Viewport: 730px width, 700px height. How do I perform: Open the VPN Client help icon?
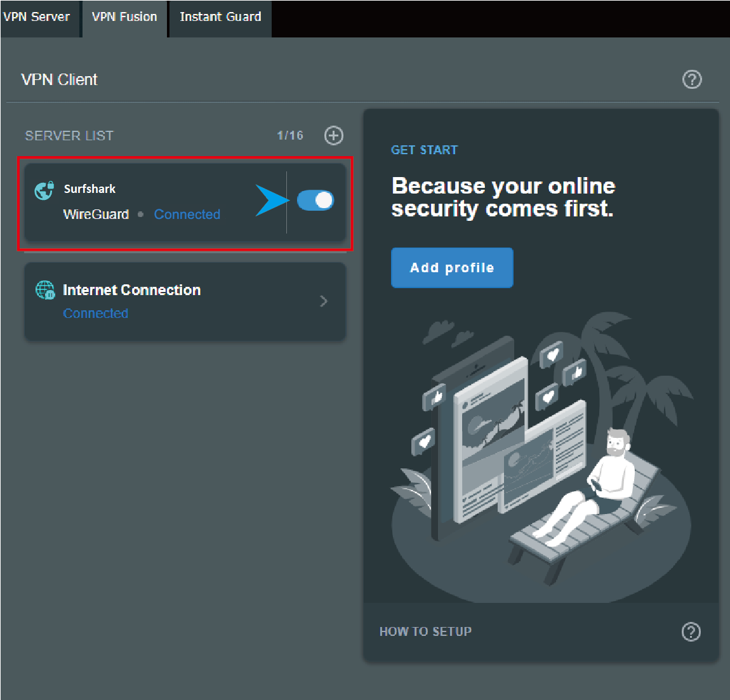(x=692, y=79)
